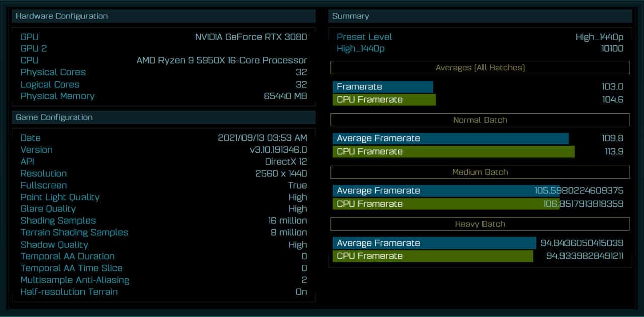Select the 16 million shading samples value
This screenshot has width=644, height=317.
pos(287,221)
